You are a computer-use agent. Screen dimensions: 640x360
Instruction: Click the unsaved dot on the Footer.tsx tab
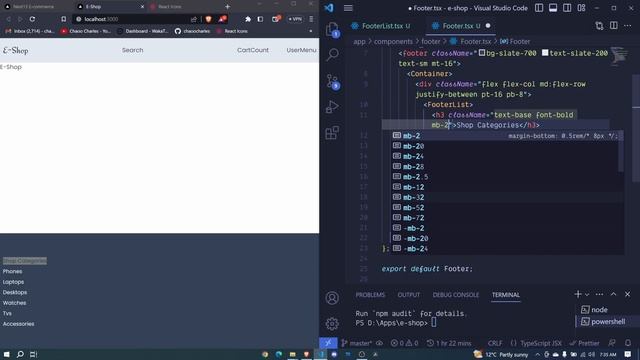488,26
